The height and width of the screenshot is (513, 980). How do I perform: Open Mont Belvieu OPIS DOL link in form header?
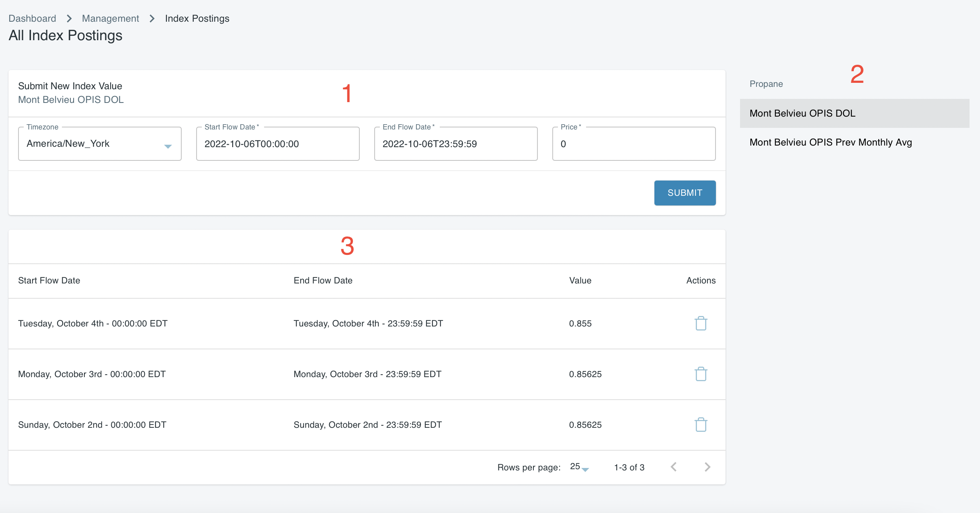pyautogui.click(x=71, y=99)
